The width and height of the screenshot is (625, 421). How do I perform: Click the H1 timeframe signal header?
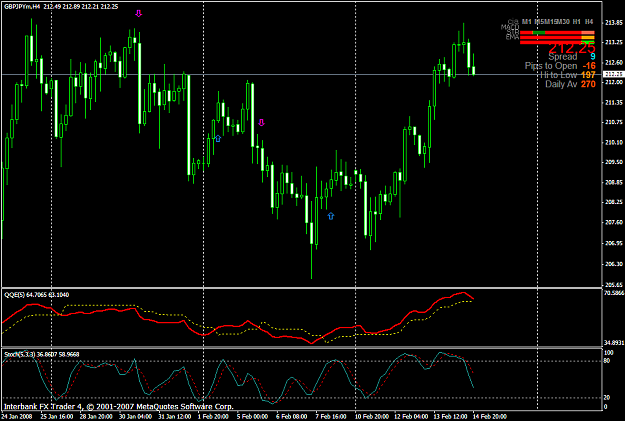(576, 22)
